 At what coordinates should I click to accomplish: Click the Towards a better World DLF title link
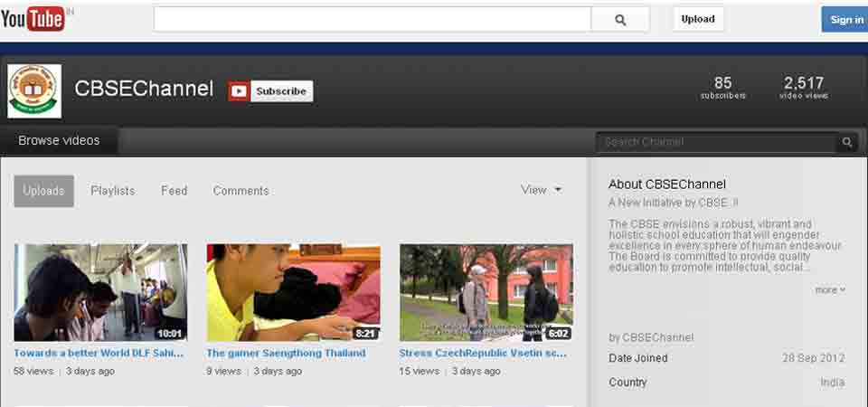[x=99, y=353]
